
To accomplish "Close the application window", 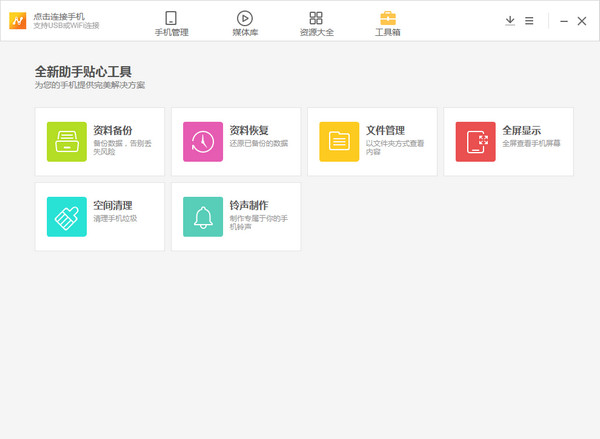I will point(582,21).
